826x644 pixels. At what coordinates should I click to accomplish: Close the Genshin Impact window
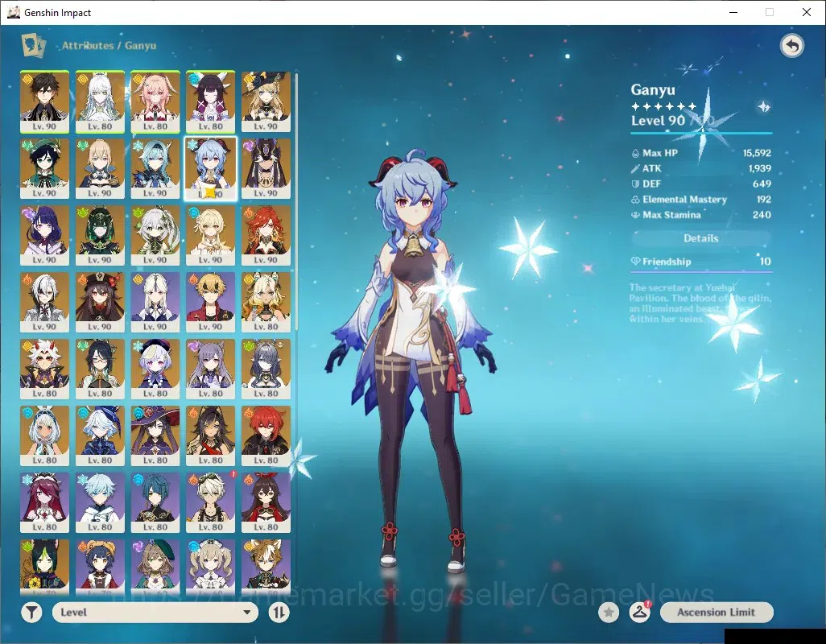click(x=807, y=12)
